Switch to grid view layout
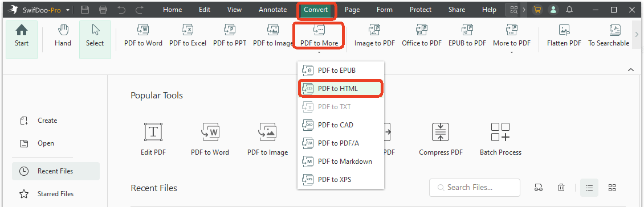This screenshot has width=644, height=207. tap(612, 188)
